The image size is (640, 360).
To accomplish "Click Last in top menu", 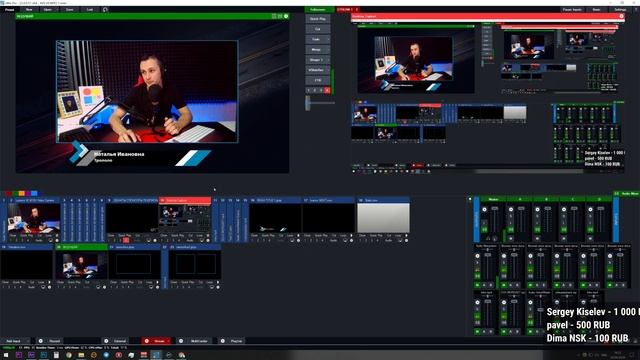I will pyautogui.click(x=90, y=9).
